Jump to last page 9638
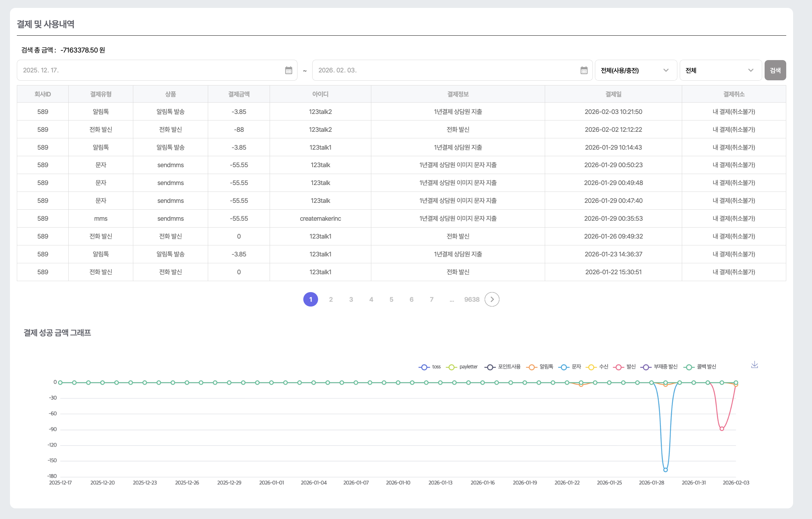812x519 pixels. [x=472, y=299]
